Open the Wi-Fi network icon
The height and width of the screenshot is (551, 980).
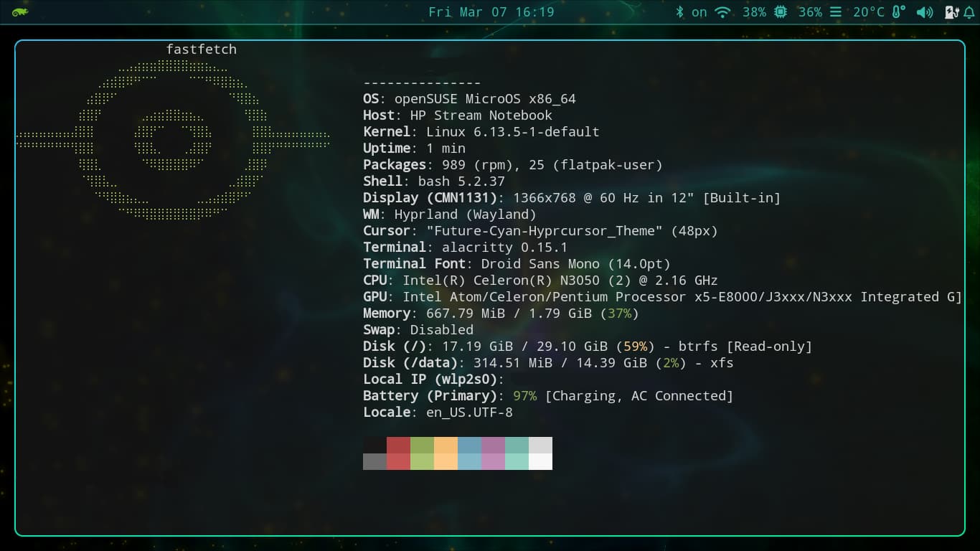coord(722,11)
